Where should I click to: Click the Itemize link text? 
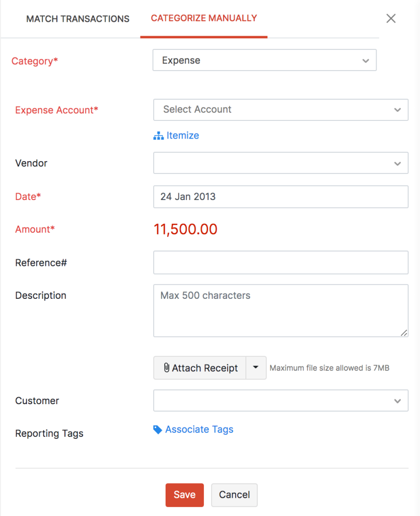click(182, 135)
